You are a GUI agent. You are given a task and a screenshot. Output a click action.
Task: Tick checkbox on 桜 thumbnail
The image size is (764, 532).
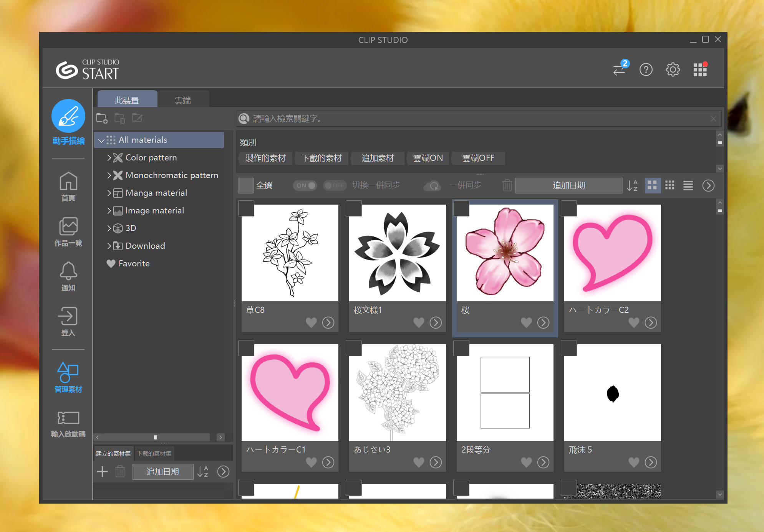pyautogui.click(x=461, y=208)
